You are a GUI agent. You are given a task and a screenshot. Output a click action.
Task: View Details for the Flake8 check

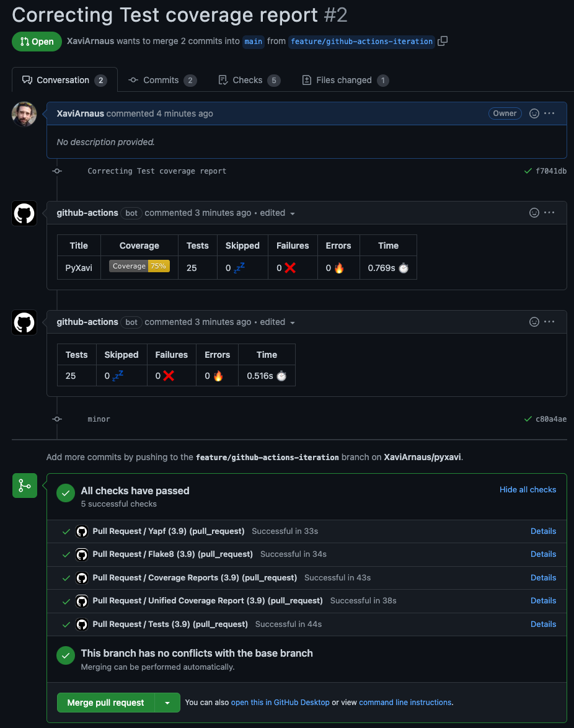543,554
